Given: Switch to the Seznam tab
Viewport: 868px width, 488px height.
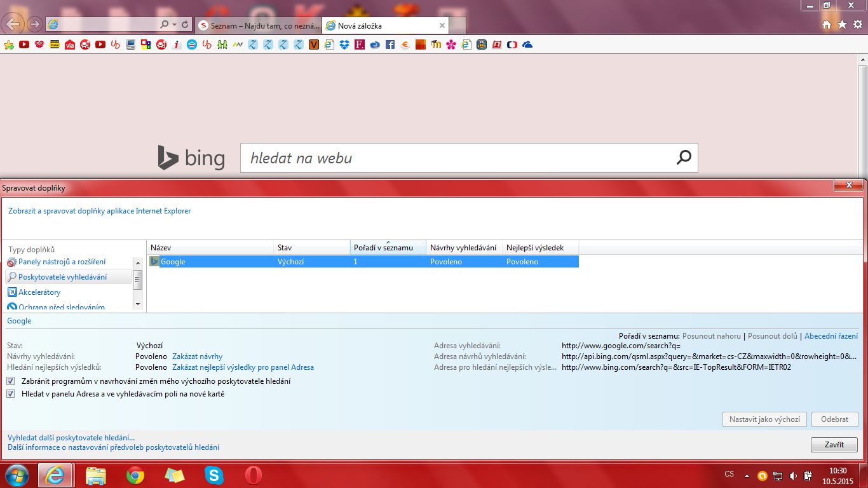Looking at the screenshot, I should tap(258, 25).
